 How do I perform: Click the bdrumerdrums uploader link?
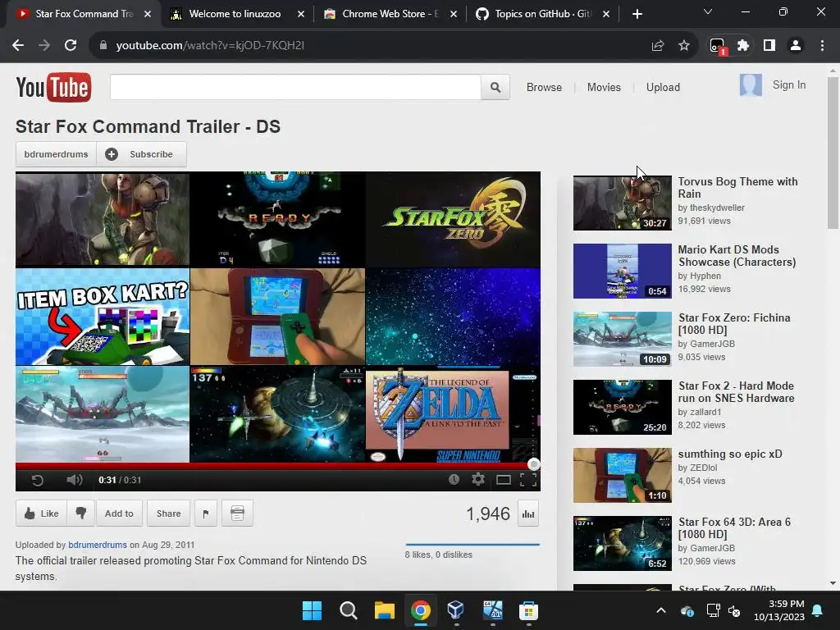click(x=98, y=545)
